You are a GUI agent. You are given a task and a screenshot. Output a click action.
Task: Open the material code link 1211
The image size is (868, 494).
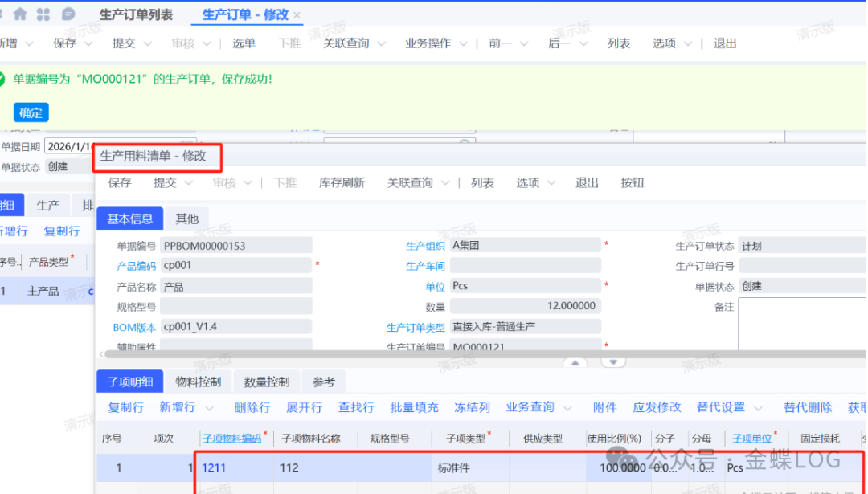tap(215, 467)
